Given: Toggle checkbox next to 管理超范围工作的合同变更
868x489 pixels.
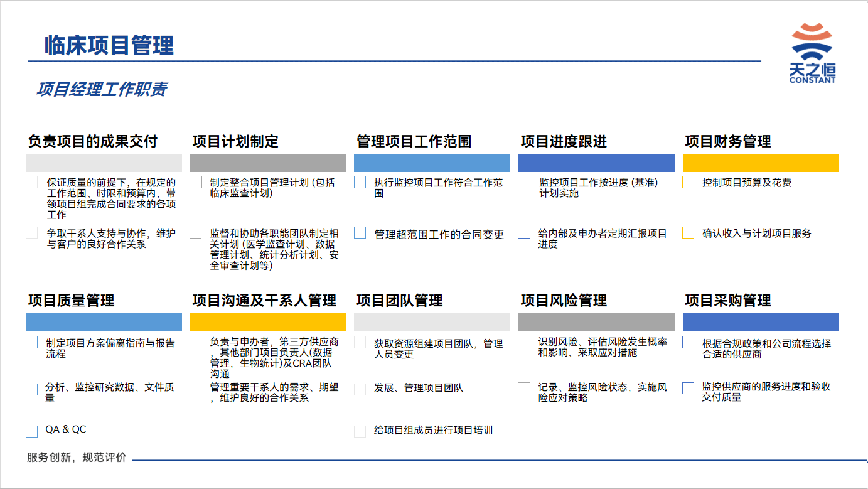Looking at the screenshot, I should pyautogui.click(x=360, y=233).
